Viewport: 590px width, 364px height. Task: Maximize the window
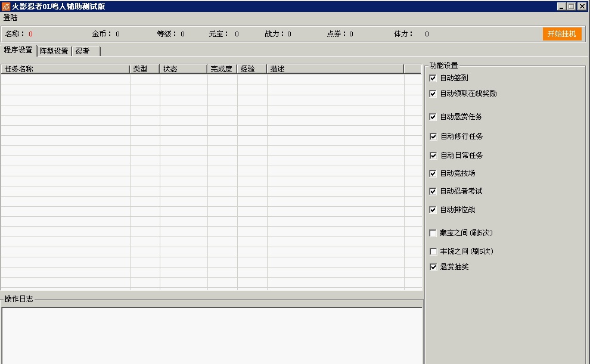[x=571, y=7]
